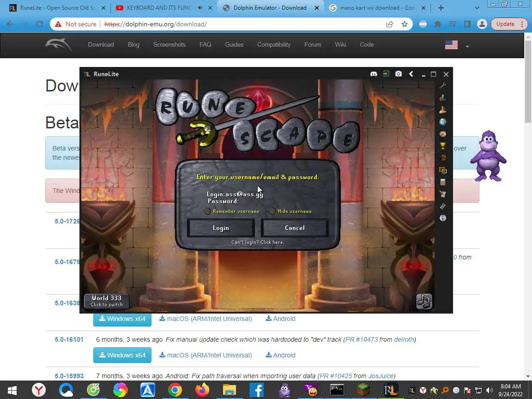This screenshot has height=399, width=532.
Task: Click the Not secure warning indicator
Action: tap(76, 24)
